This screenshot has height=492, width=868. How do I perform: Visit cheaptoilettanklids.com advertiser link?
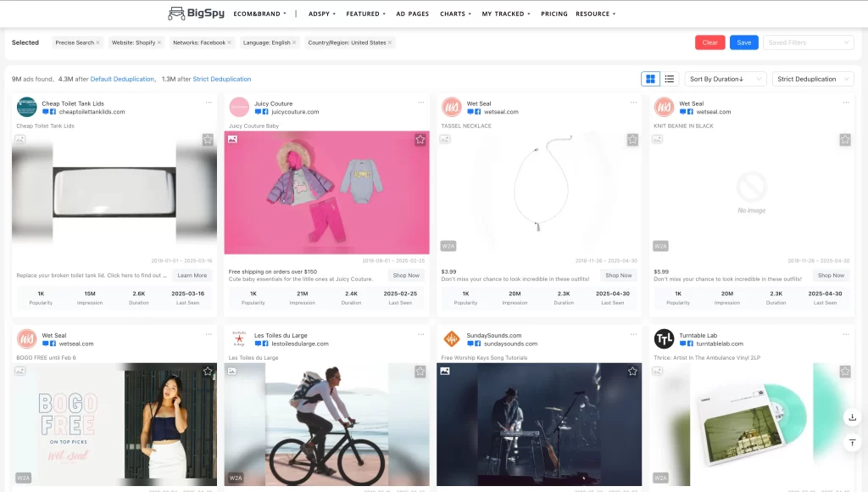[92, 112]
